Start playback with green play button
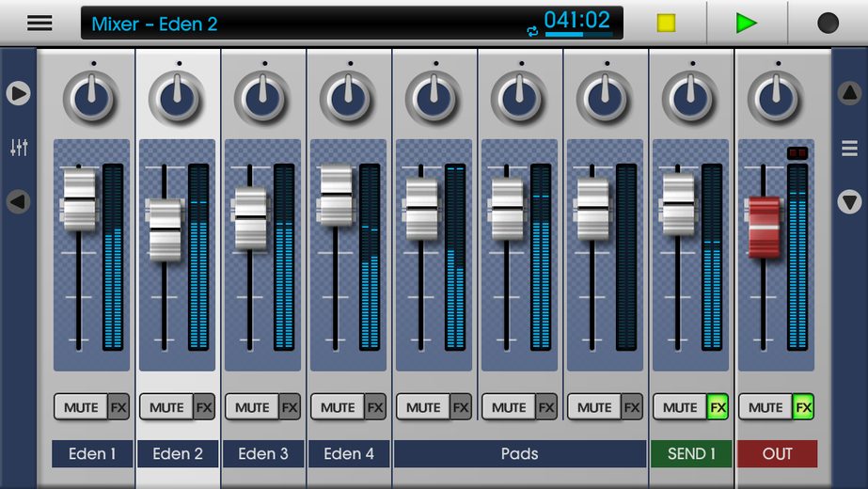 (x=746, y=24)
